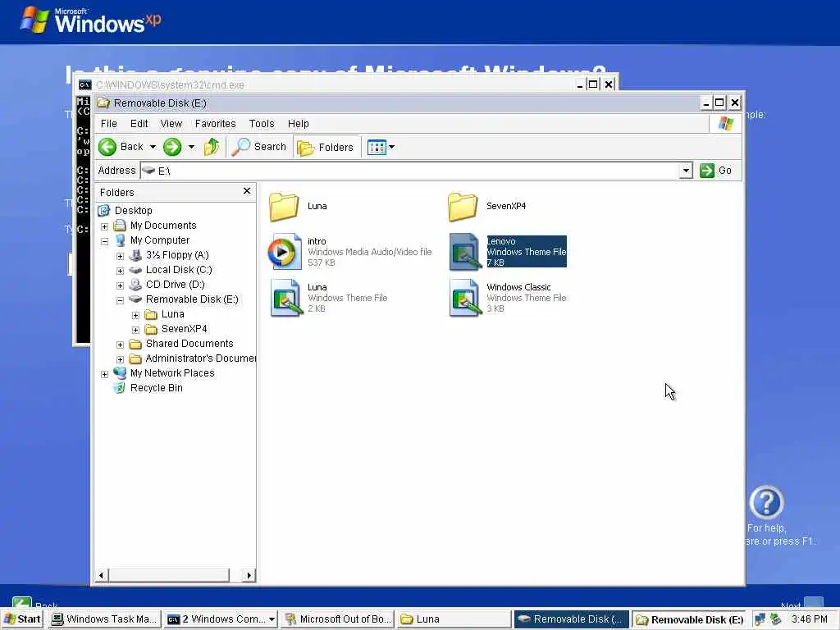Open the Address bar dropdown
Screen dimensions: 840x630
[x=686, y=171]
